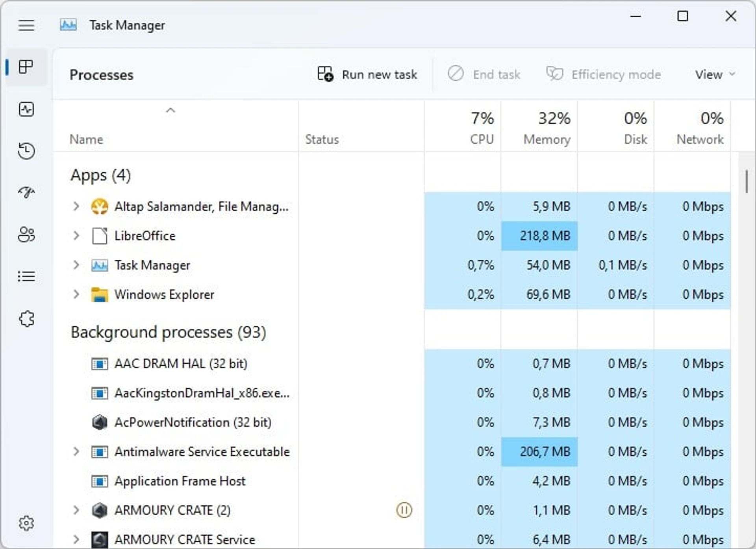Open the hamburger navigation menu
756x549 pixels.
click(x=26, y=26)
